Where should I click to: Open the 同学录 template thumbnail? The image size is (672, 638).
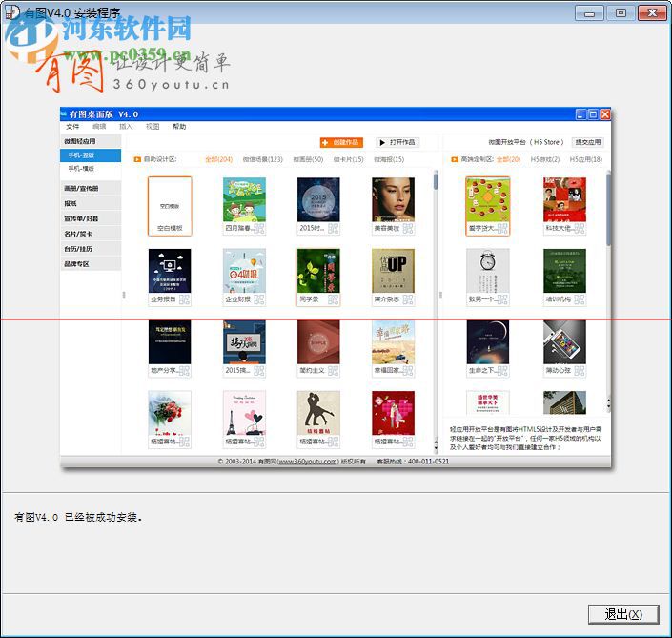[x=318, y=271]
